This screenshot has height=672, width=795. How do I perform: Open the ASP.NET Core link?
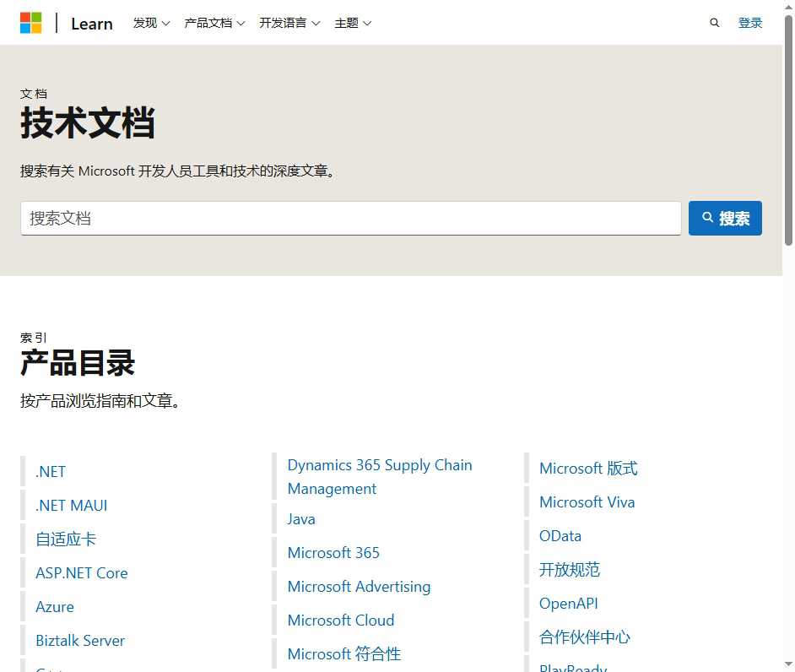click(81, 572)
